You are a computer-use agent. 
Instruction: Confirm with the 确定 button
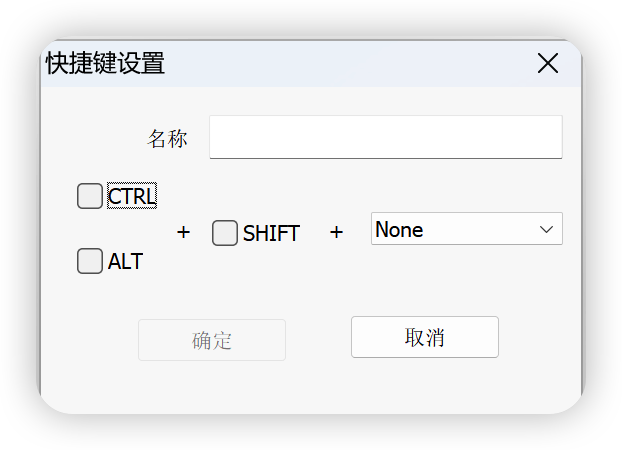coord(212,340)
